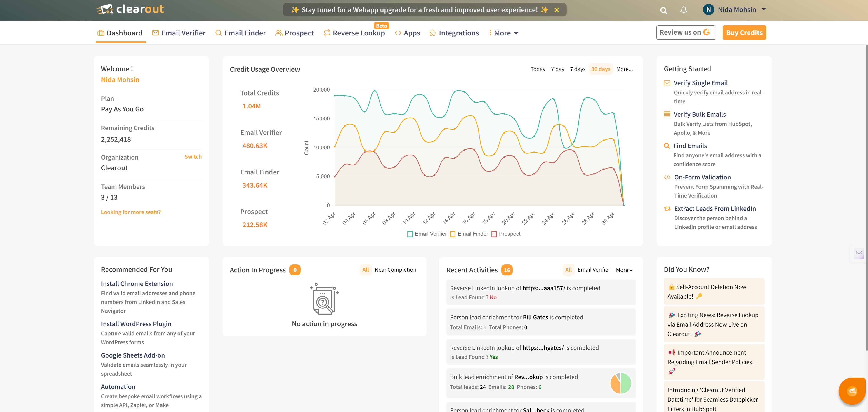Open the floating chat support icon
The image size is (868, 412).
coord(852,391)
